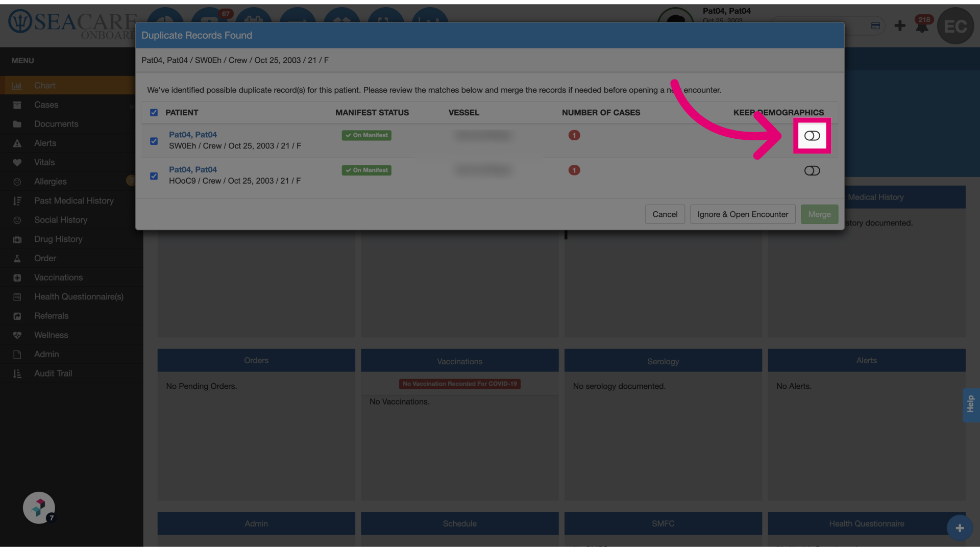
Task: Uncheck the HOoC9 patient row checkbox
Action: click(154, 176)
